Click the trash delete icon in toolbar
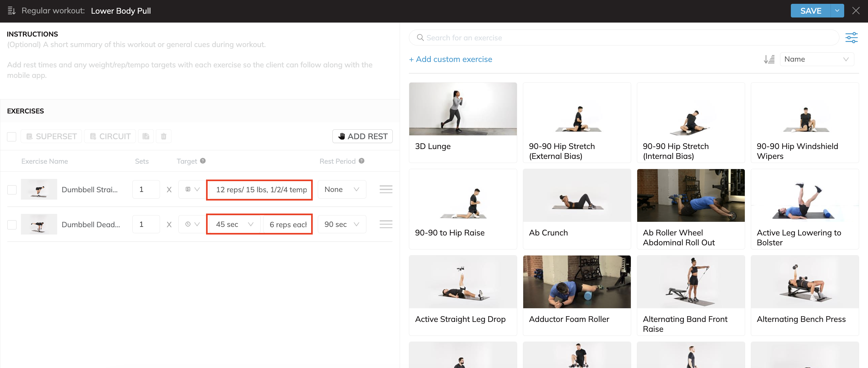Image resolution: width=868 pixels, height=368 pixels. pyautogui.click(x=164, y=136)
